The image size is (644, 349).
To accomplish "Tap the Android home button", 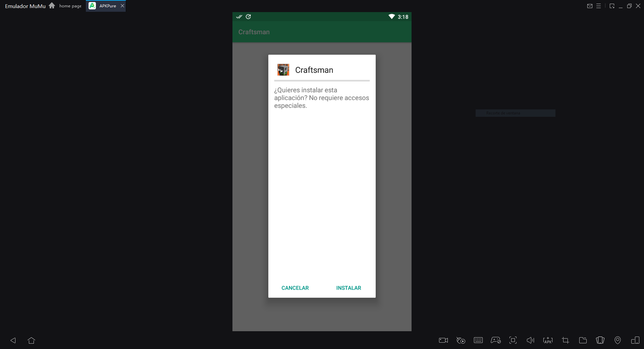I will [x=32, y=340].
